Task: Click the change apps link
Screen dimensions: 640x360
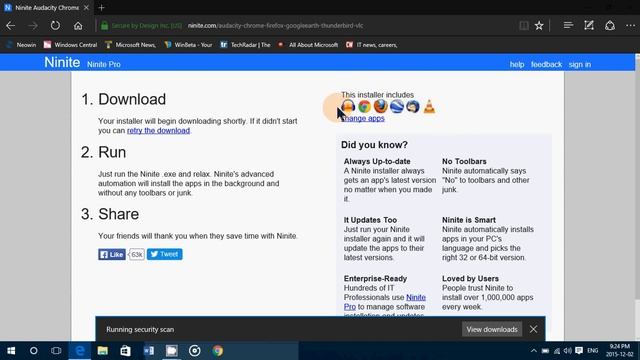Action: point(363,118)
